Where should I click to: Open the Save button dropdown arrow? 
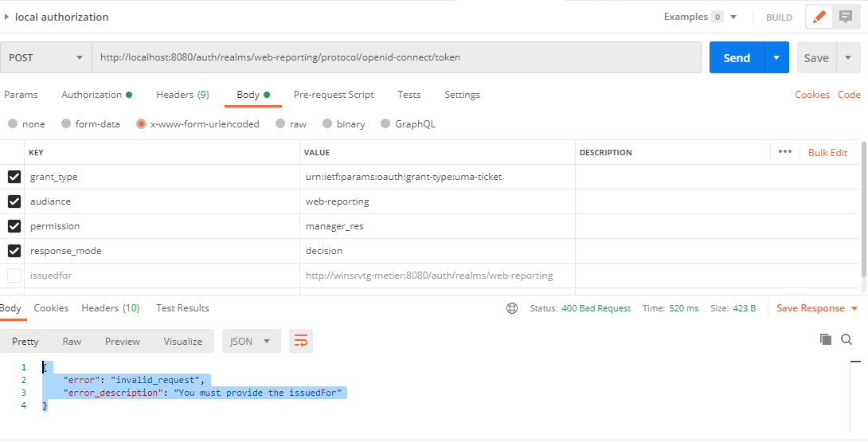(x=848, y=57)
